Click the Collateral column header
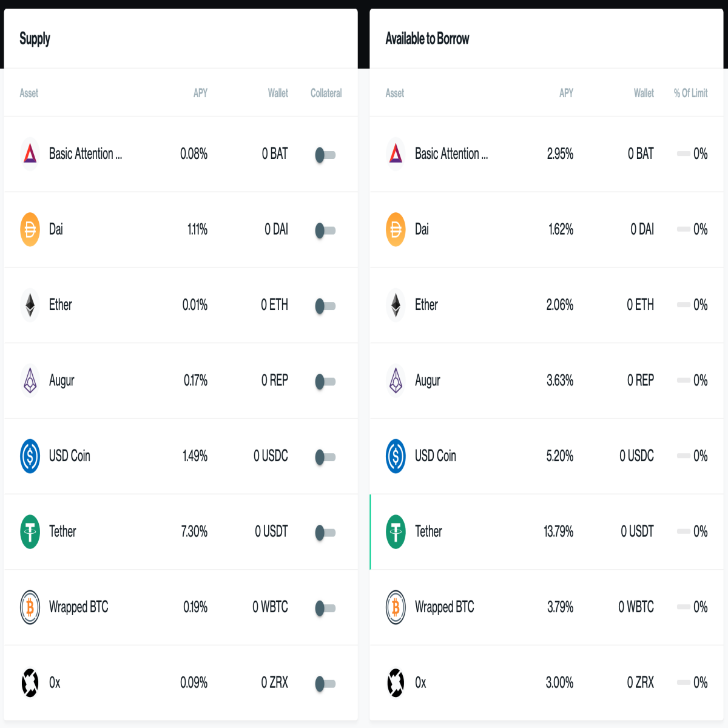Screen dimensions: 728x728 tap(326, 93)
